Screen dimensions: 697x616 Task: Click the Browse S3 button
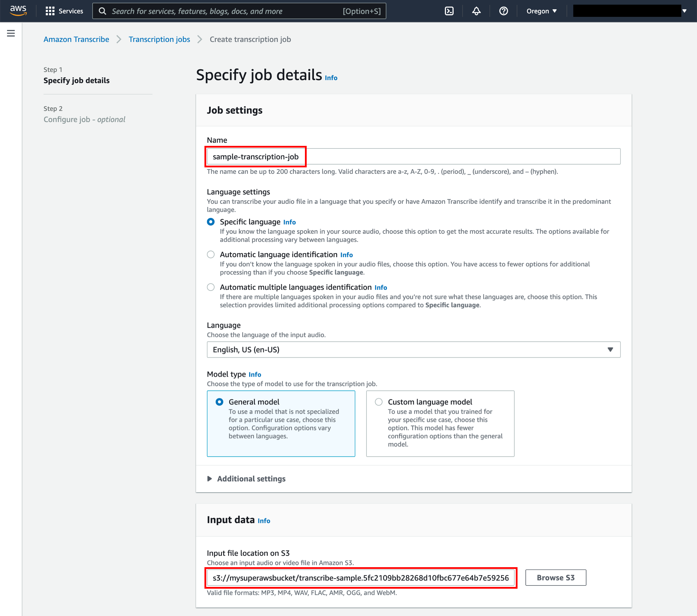tap(556, 577)
